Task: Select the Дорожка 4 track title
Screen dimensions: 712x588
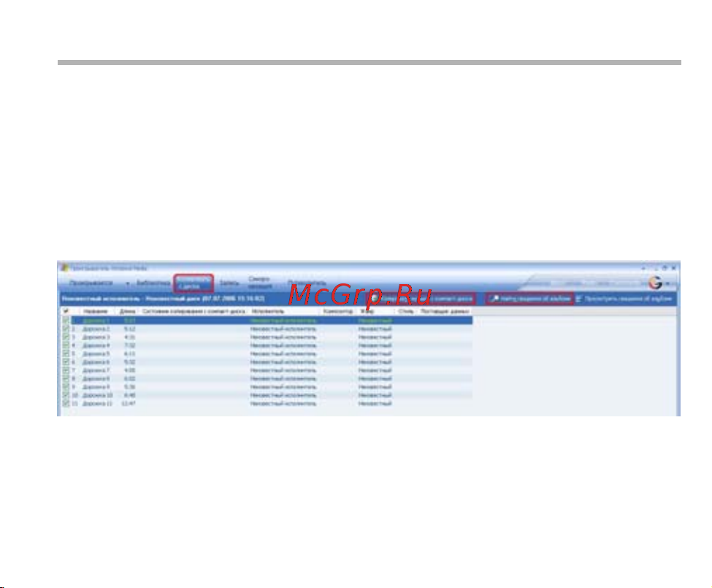Action: tap(96, 345)
